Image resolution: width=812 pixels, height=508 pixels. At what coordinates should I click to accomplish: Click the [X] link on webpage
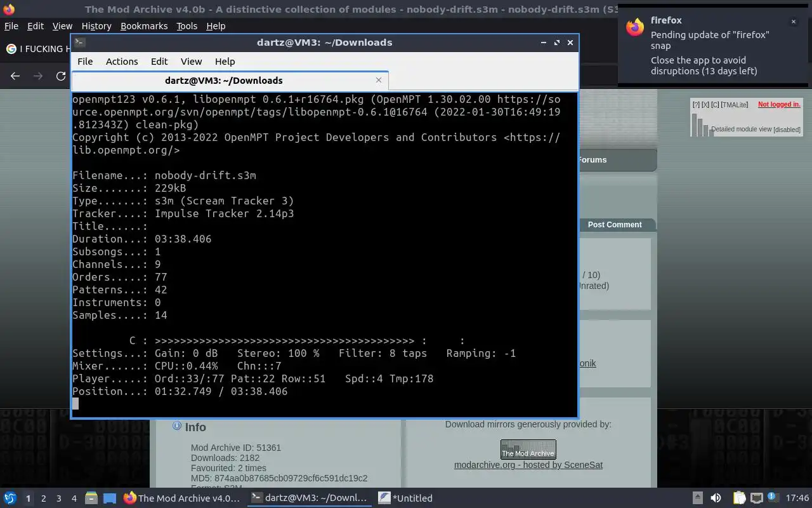pyautogui.click(x=705, y=104)
